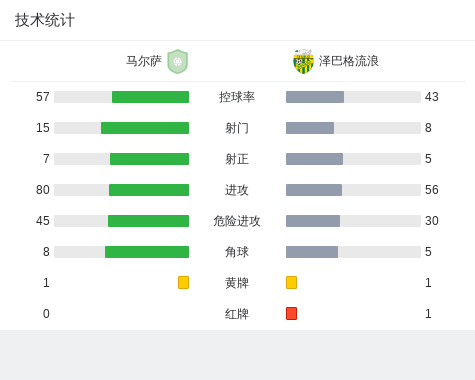
Task: Click the gray 控球率 bar for 泽巴格流浪
Action: (x=315, y=97)
